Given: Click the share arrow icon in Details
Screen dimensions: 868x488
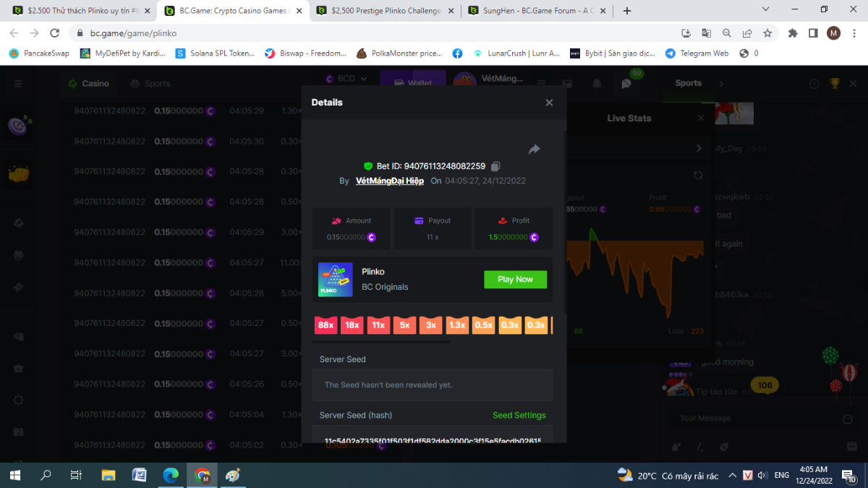Looking at the screenshot, I should click(x=534, y=150).
